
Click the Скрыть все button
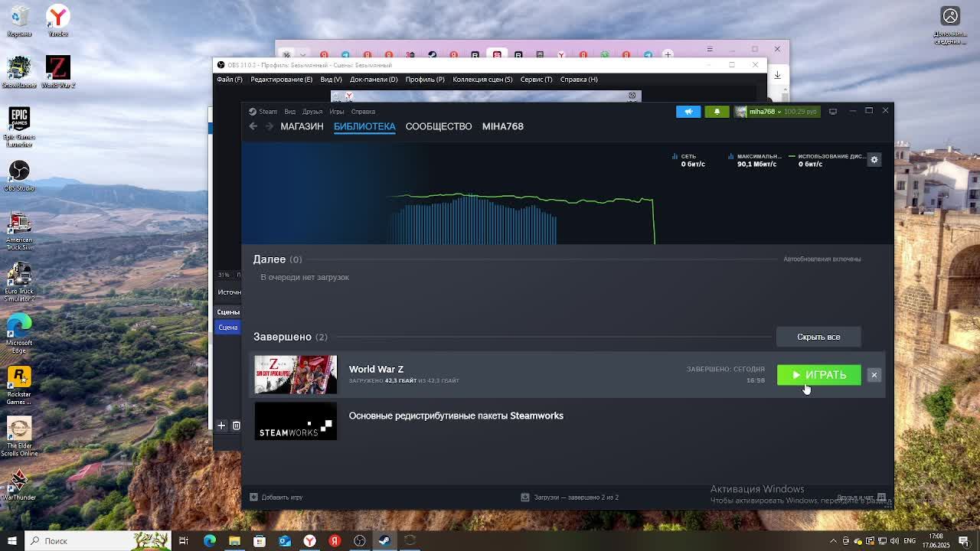[x=818, y=337]
